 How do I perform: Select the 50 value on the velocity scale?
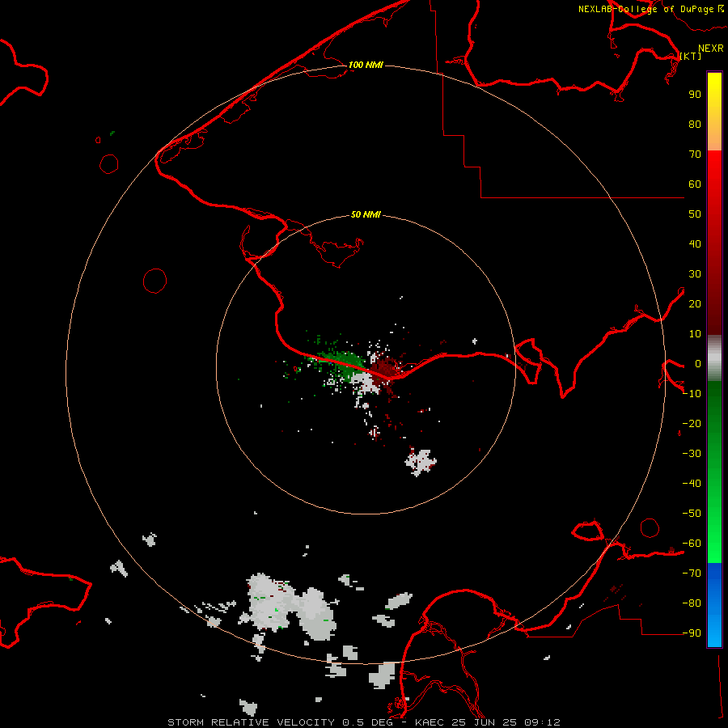click(x=695, y=214)
